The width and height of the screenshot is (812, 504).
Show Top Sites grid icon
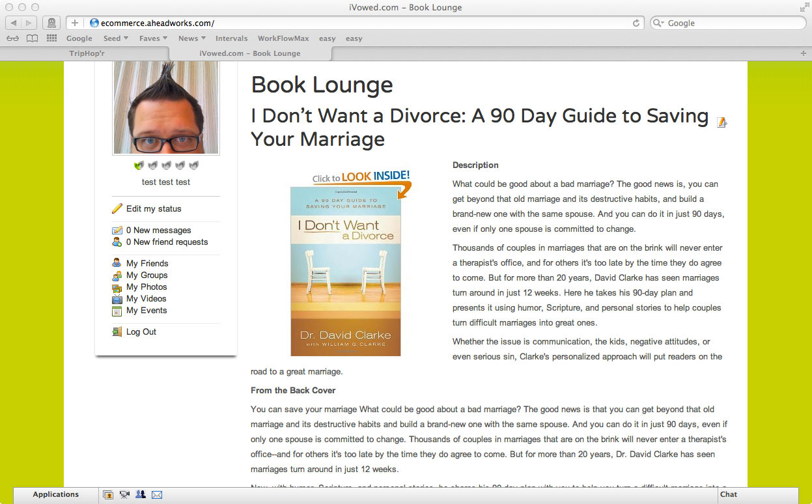click(x=51, y=38)
